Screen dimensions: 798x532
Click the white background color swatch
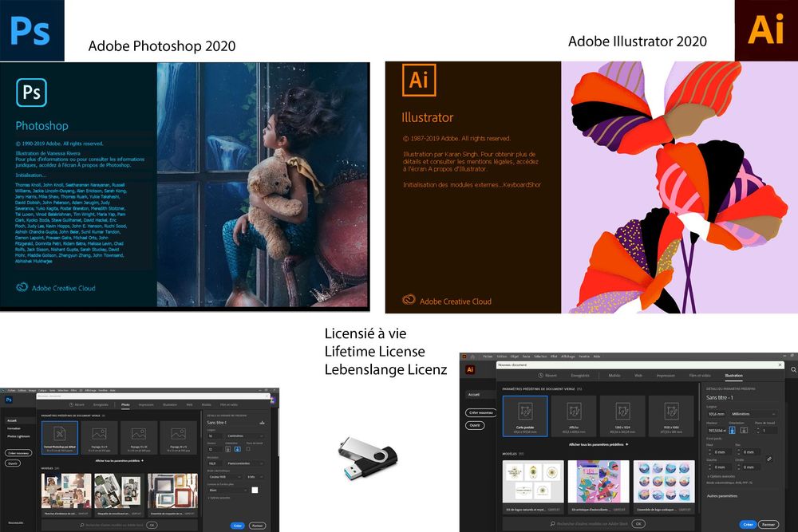coord(255,490)
